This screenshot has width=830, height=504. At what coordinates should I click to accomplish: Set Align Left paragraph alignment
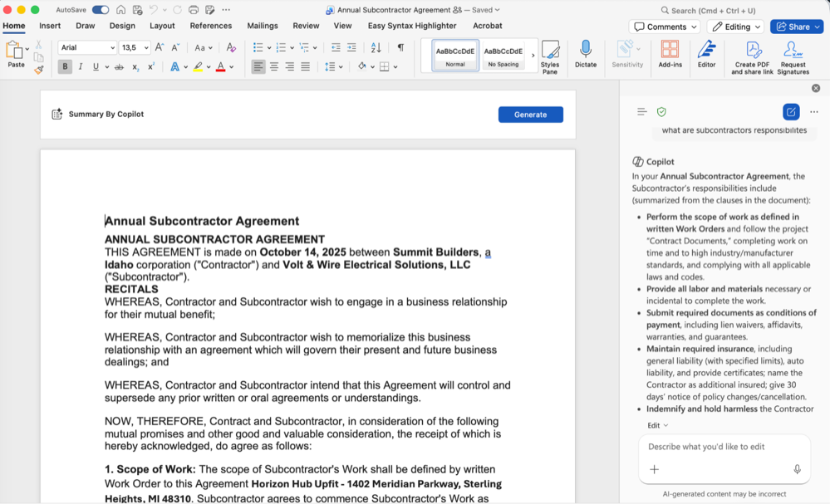(258, 66)
